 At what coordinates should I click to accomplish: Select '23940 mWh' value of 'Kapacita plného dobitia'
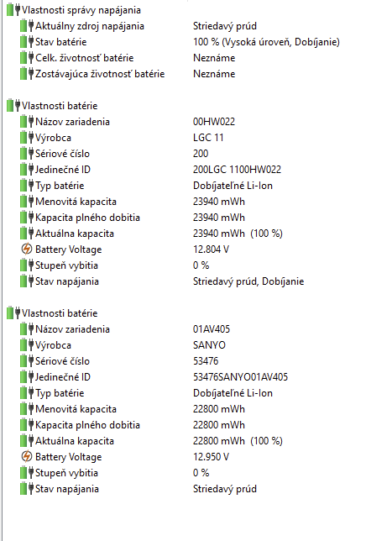[219, 218]
